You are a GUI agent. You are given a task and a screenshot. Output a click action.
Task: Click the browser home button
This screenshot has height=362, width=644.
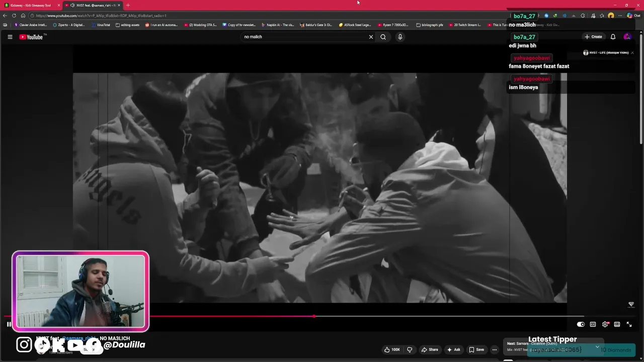[x=23, y=16]
